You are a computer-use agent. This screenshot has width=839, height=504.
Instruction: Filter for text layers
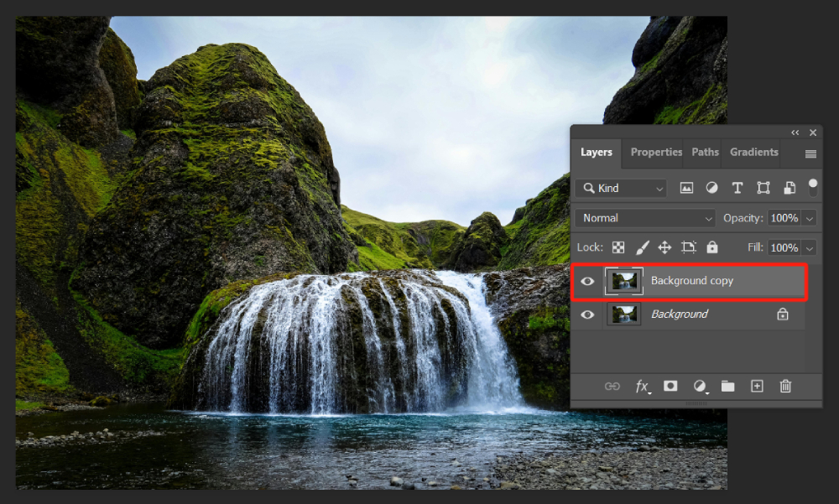[x=737, y=188]
